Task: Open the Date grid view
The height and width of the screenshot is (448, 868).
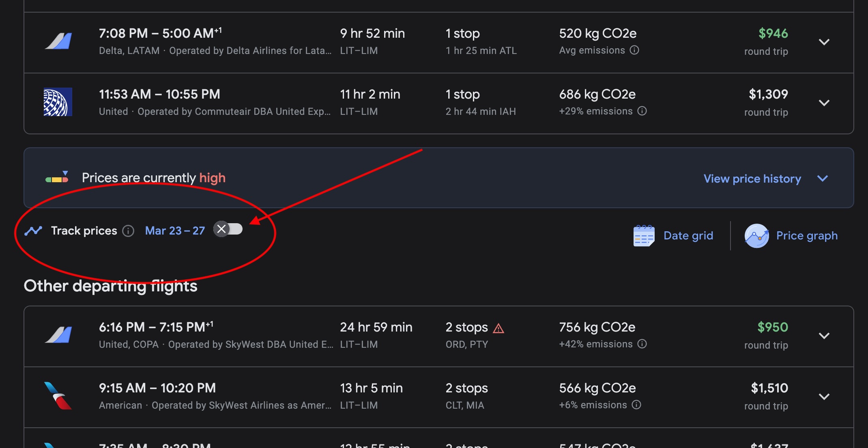Action: [x=688, y=236]
